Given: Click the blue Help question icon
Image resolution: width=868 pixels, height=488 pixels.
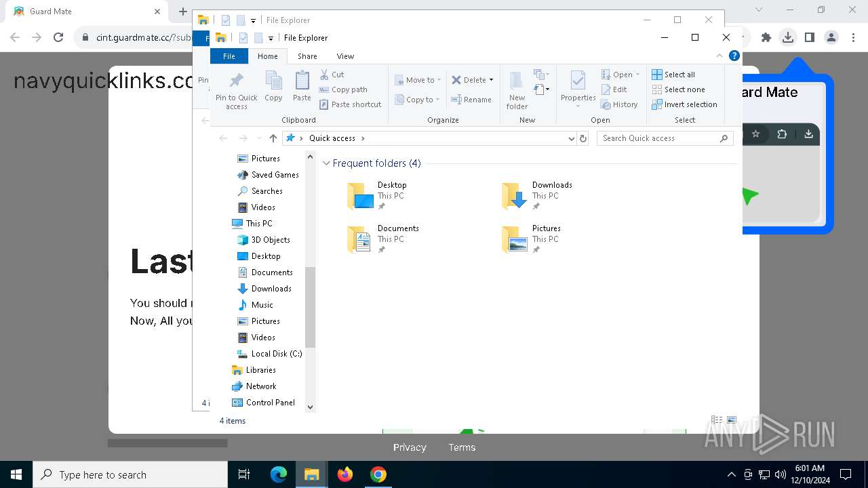Looking at the screenshot, I should click(734, 56).
